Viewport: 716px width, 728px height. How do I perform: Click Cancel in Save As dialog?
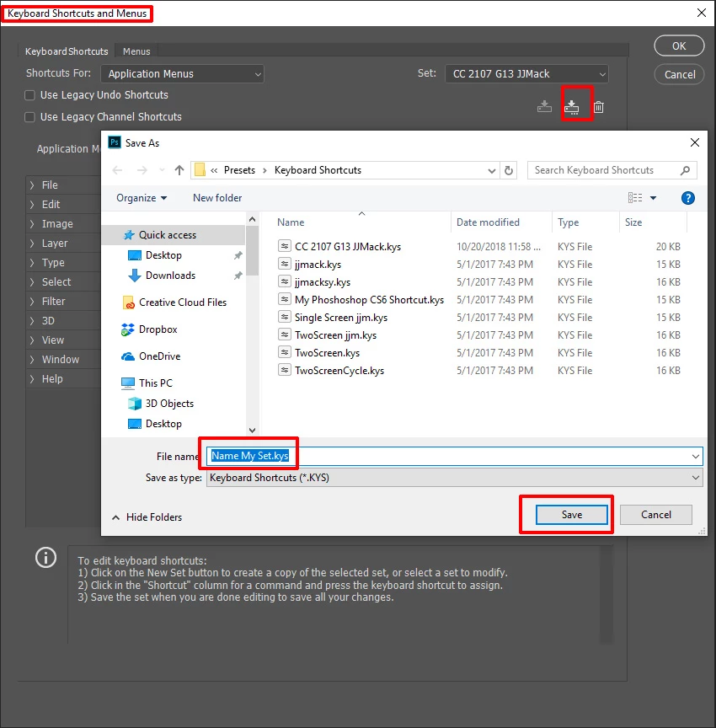[655, 515]
